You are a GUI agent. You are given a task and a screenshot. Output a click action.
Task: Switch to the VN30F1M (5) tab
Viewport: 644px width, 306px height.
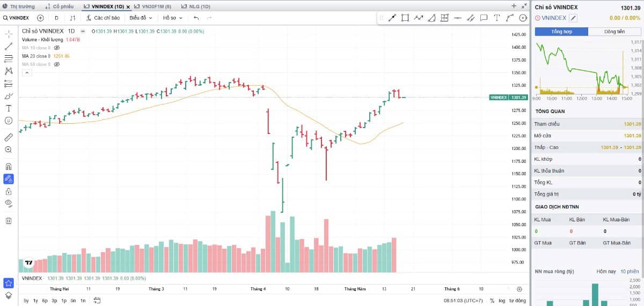pyautogui.click(x=153, y=6)
